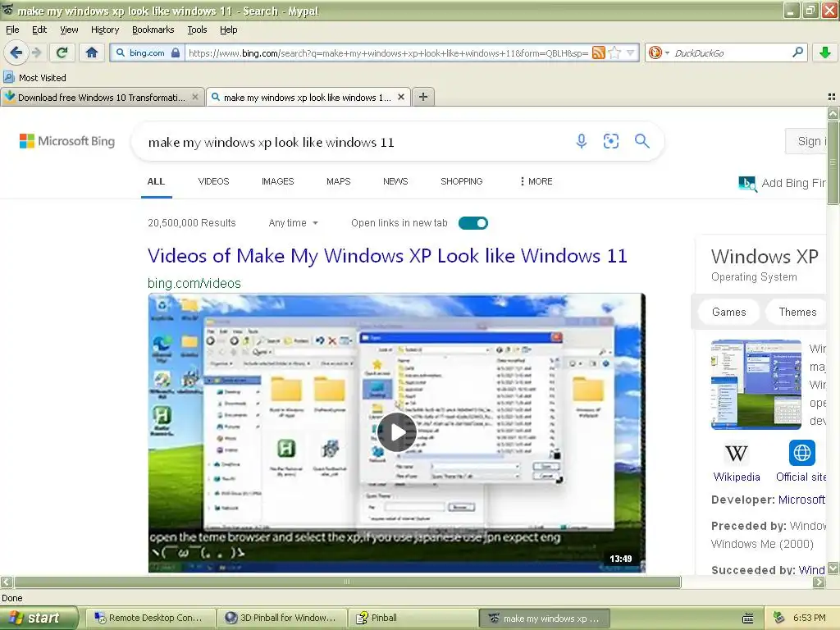Click the horizontal scrollbar right arrow
The width and height of the screenshot is (840, 630).
tap(819, 582)
